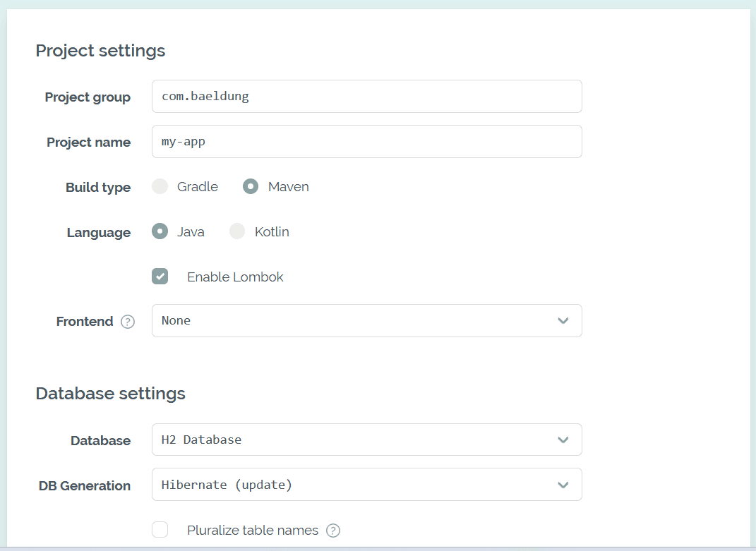Open the DB Generation dropdown showing Hibernate (update)

pos(367,485)
